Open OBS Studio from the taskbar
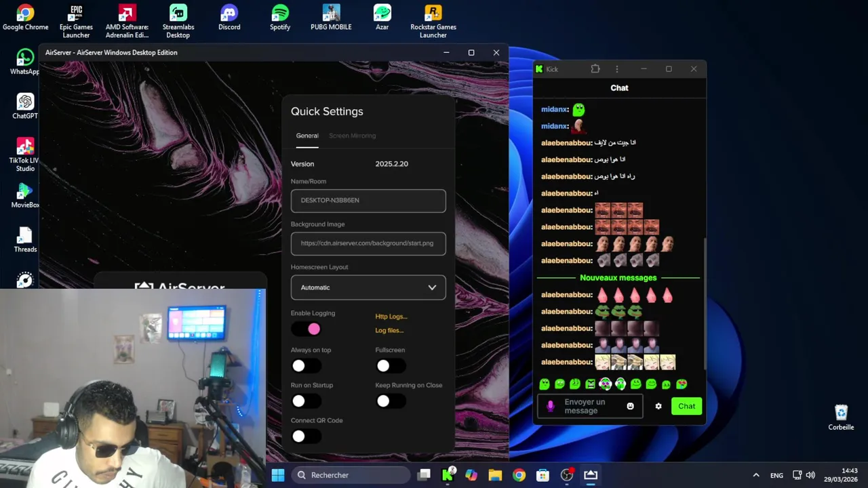 (567, 475)
